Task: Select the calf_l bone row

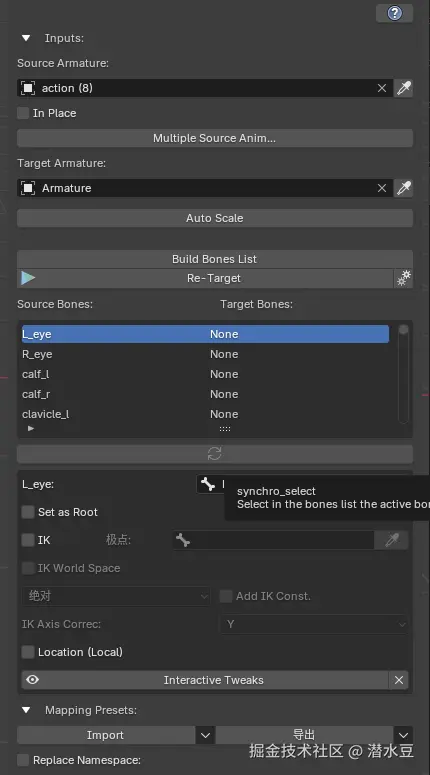Action: (x=205, y=374)
